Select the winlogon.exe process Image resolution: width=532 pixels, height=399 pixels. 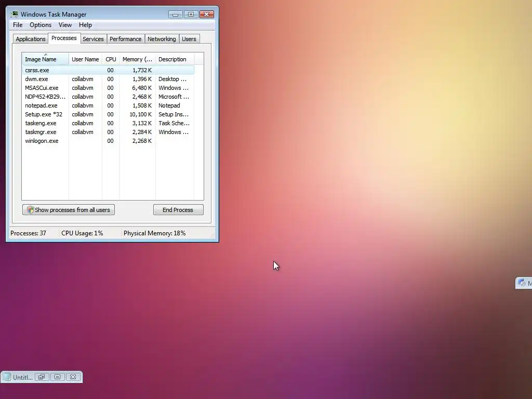108,141
